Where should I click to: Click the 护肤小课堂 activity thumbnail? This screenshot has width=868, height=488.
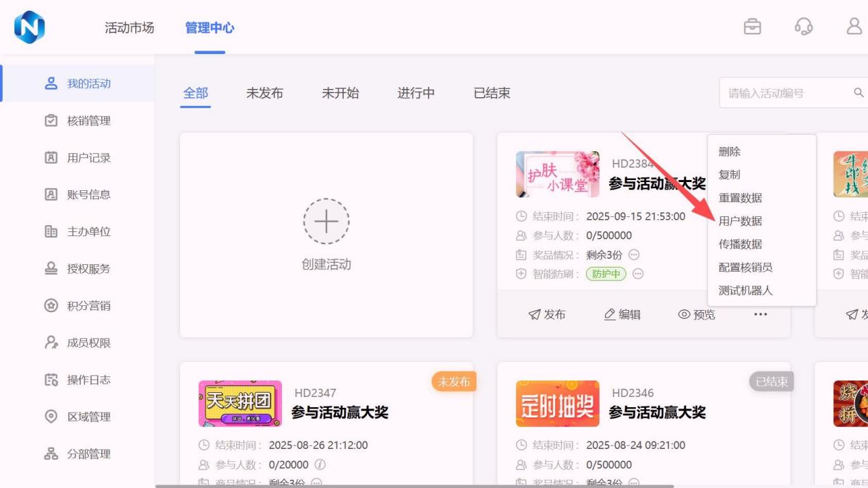(x=557, y=175)
